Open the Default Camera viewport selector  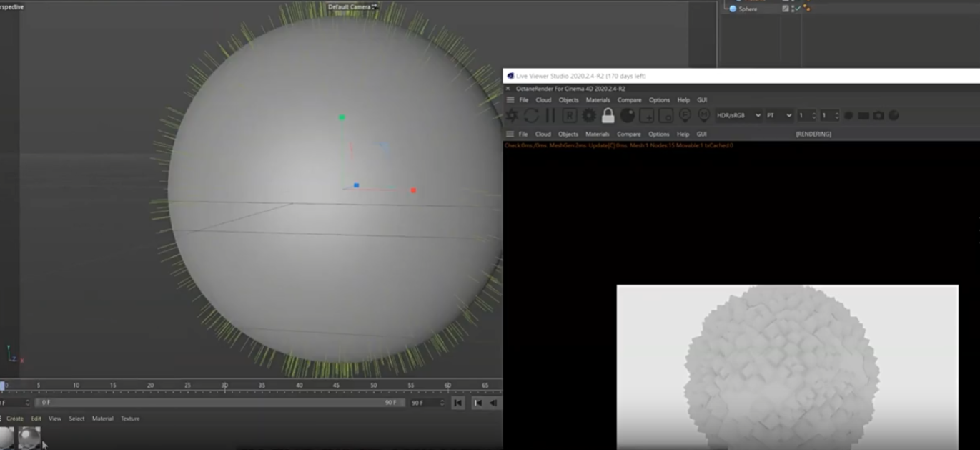point(352,6)
